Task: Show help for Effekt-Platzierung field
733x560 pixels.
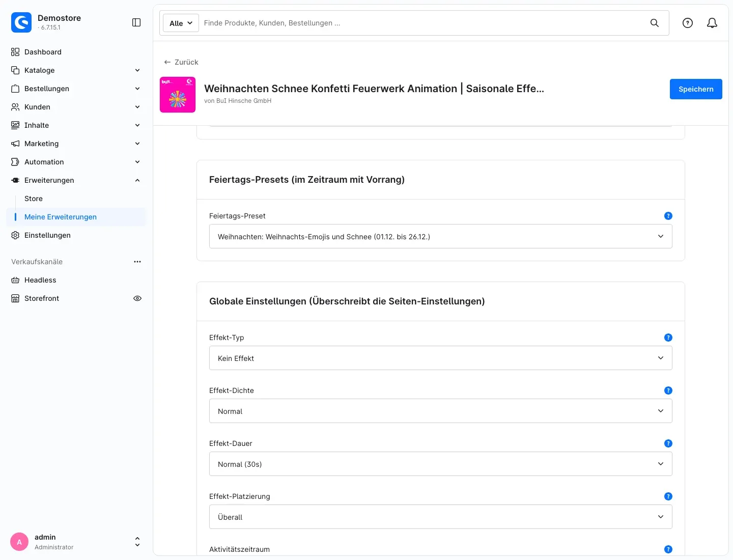Action: pos(668,496)
